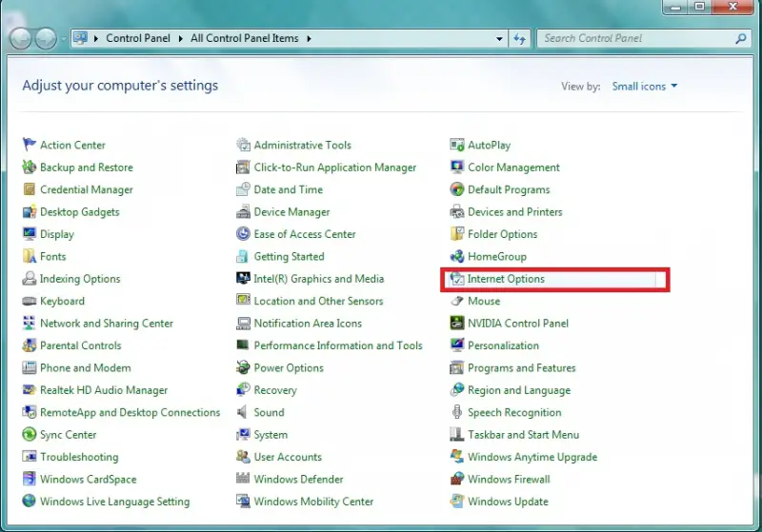Viewport: 762px width, 532px height.
Task: Open Recovery link
Action: click(275, 390)
